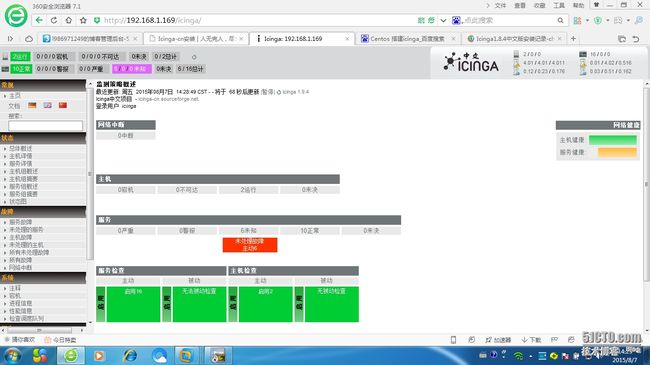Open 未处理的服务 in the sidebar
Viewport: 650px width, 365px height.
click(x=26, y=229)
